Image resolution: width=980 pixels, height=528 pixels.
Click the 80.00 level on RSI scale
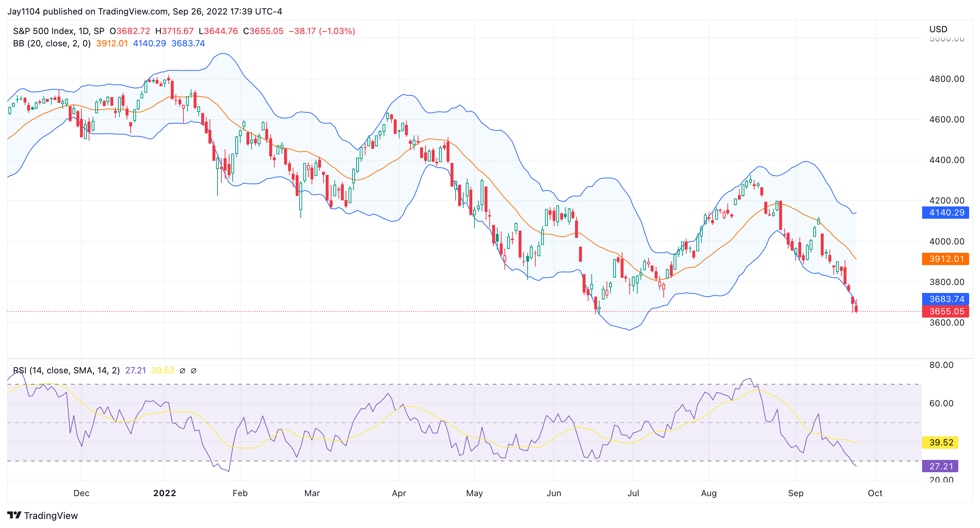coord(941,365)
